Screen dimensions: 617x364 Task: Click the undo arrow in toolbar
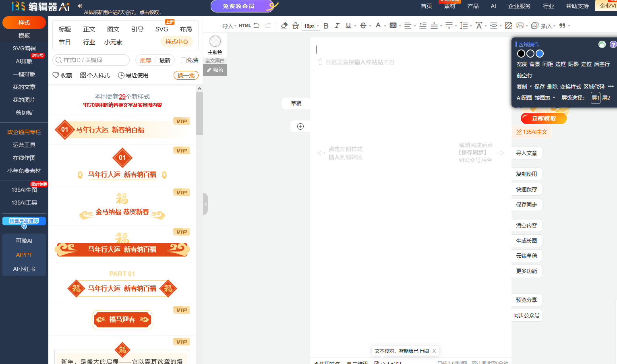257,26
